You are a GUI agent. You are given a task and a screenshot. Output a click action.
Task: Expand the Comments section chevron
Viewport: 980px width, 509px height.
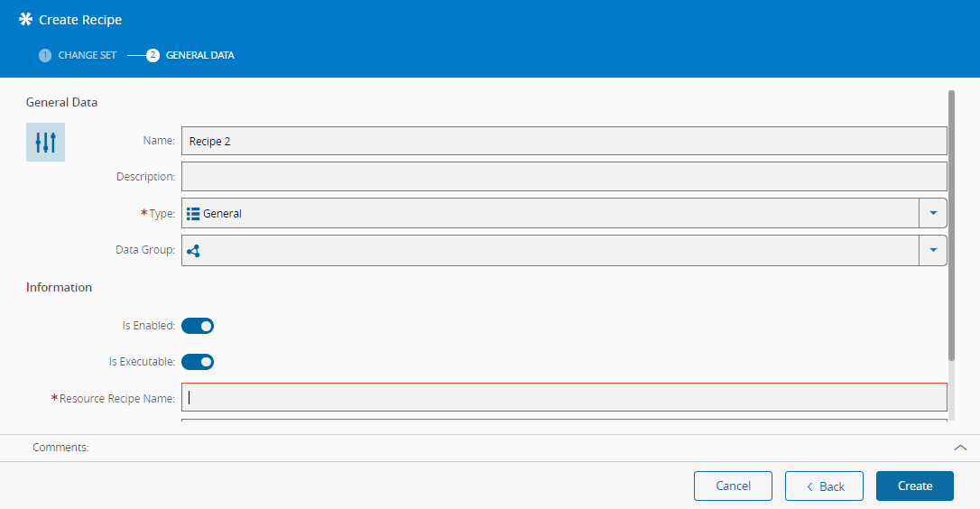tap(961, 448)
